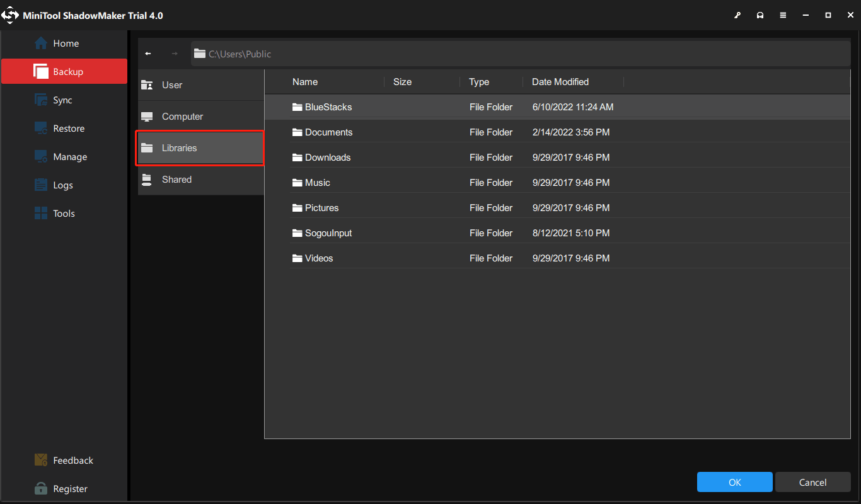Image resolution: width=861 pixels, height=504 pixels.
Task: Select Libraries in the source pane
Action: tap(200, 148)
